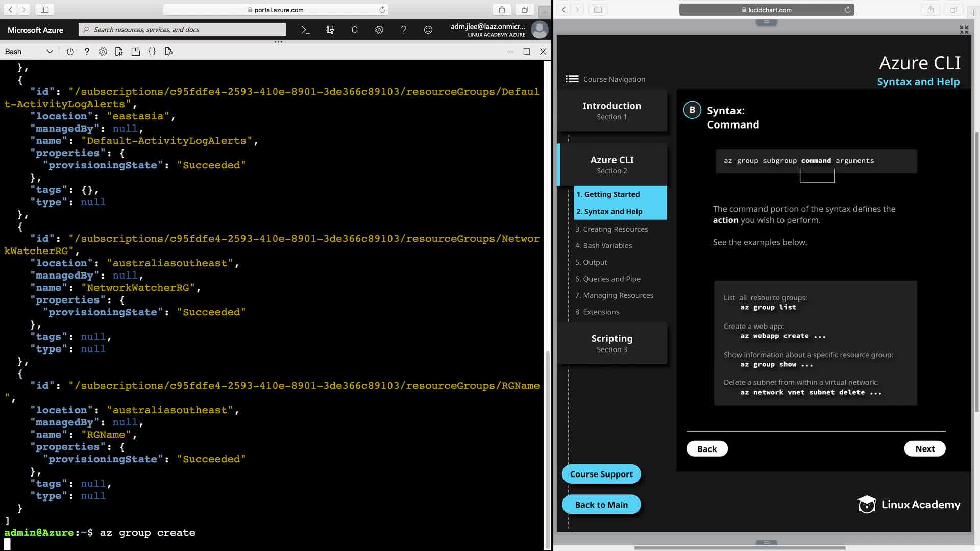Expand the Introduction Section 1 menu
The height and width of the screenshot is (551, 980).
[611, 110]
